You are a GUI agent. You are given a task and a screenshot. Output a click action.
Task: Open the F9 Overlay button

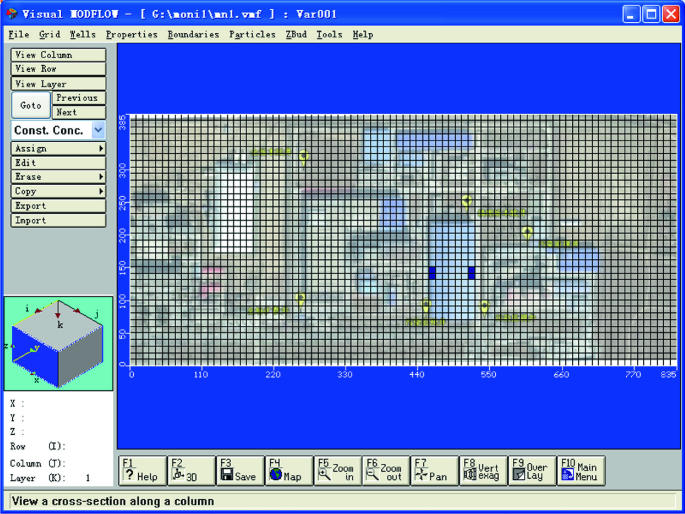(533, 471)
